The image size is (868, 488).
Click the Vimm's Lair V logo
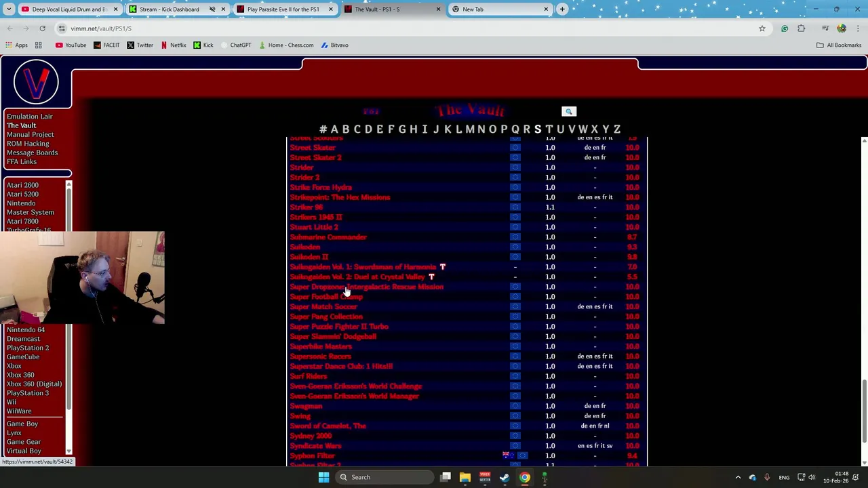[36, 81]
